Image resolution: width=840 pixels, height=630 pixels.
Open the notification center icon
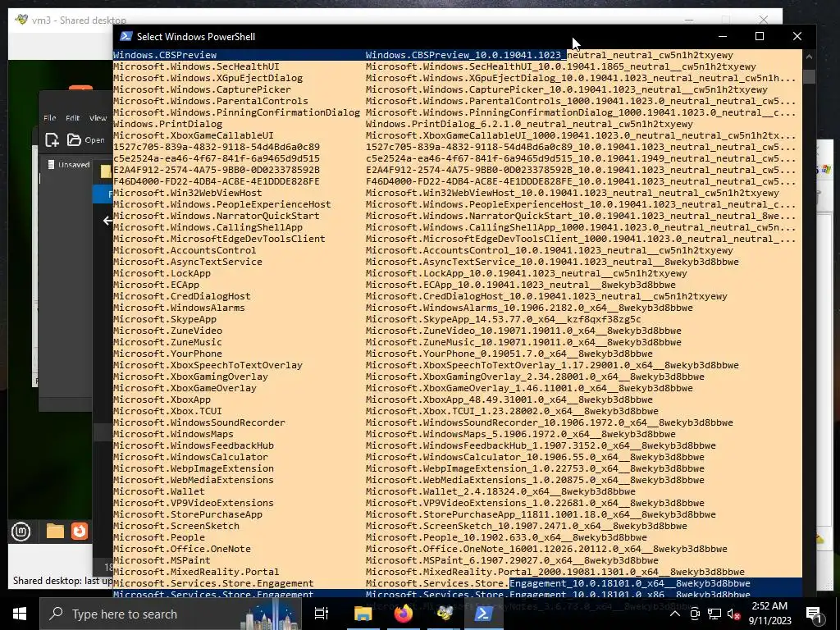point(815,614)
